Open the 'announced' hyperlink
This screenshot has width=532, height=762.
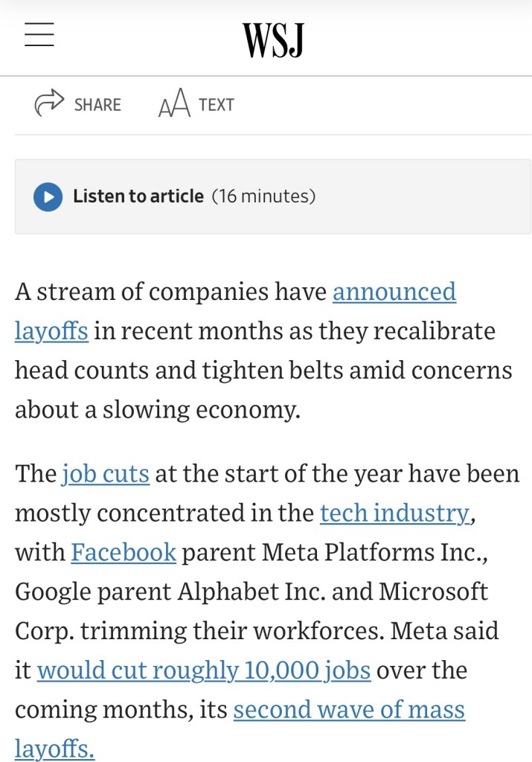pos(394,291)
